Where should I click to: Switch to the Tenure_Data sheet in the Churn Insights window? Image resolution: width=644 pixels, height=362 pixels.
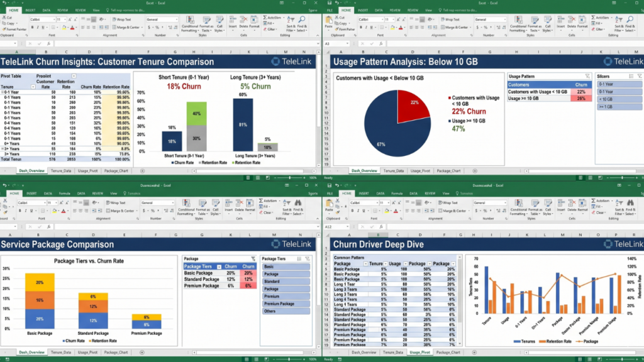[x=61, y=171]
